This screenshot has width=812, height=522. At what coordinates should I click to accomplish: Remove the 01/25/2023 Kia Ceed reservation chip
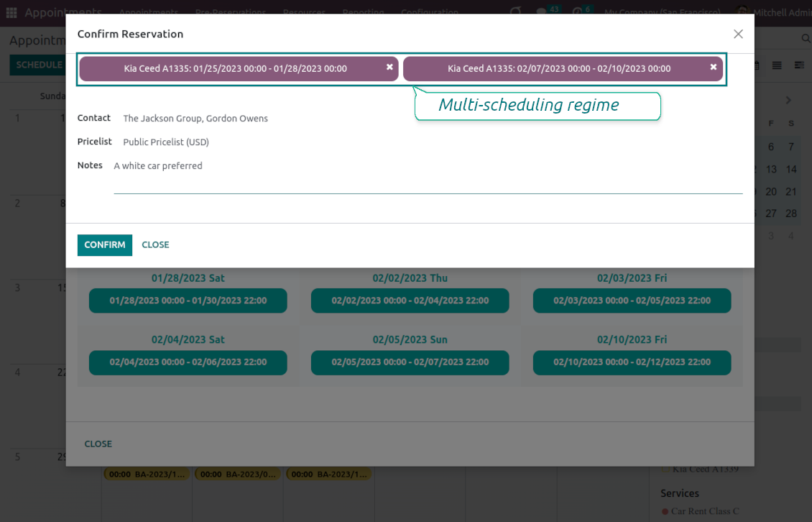coord(389,67)
